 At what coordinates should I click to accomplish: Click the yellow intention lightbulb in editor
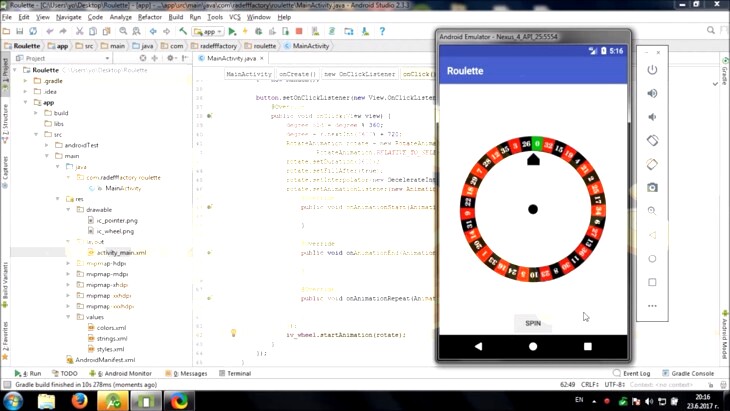click(233, 333)
